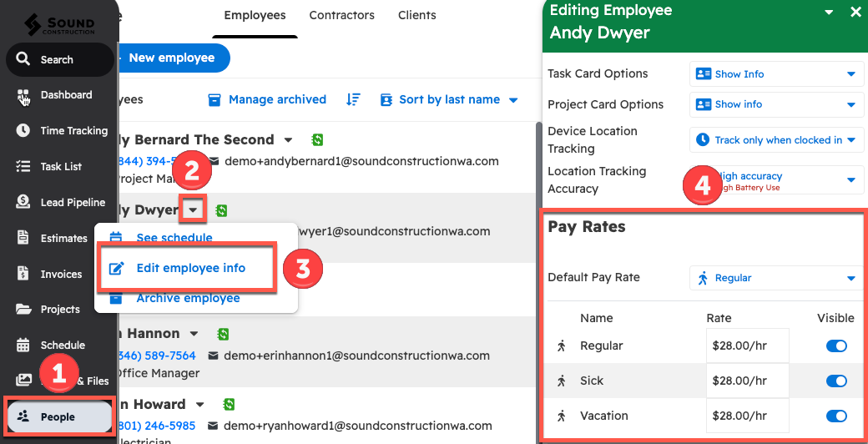
Task: Turn off the Vacation pay rate visible toggle
Action: [835, 416]
